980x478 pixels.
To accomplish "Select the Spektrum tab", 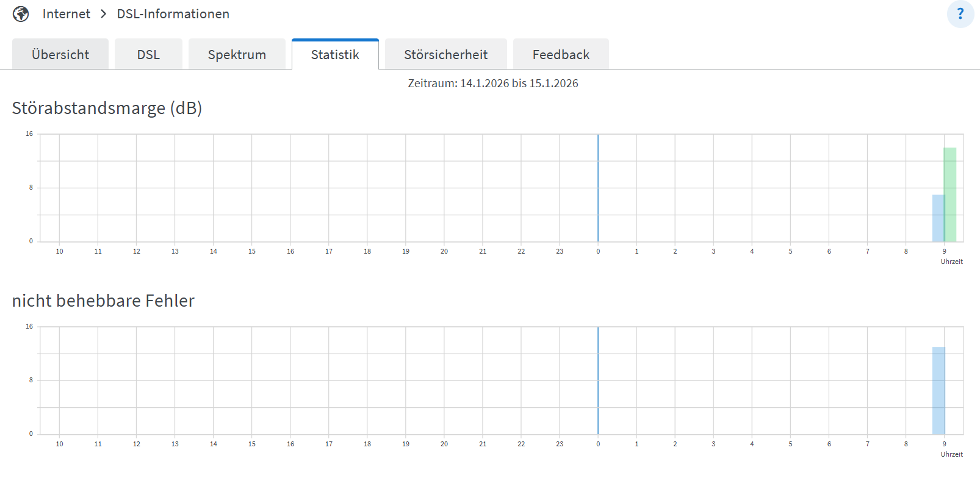I will [237, 55].
